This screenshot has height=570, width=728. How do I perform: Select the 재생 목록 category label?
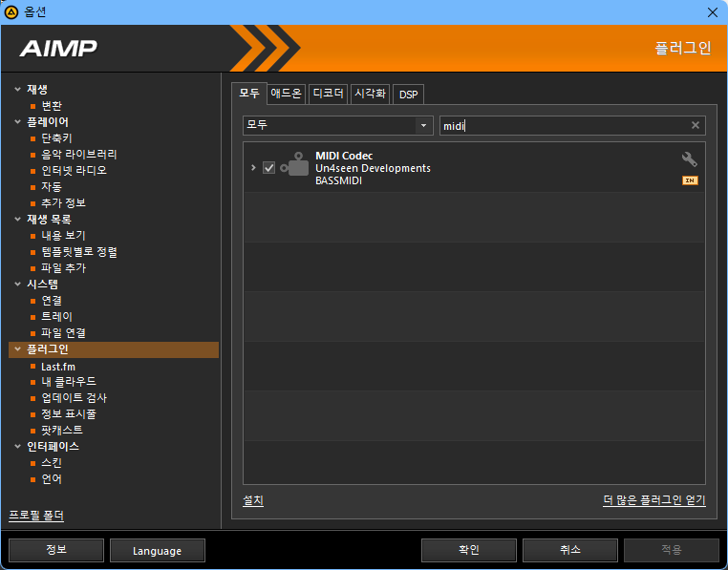49,219
